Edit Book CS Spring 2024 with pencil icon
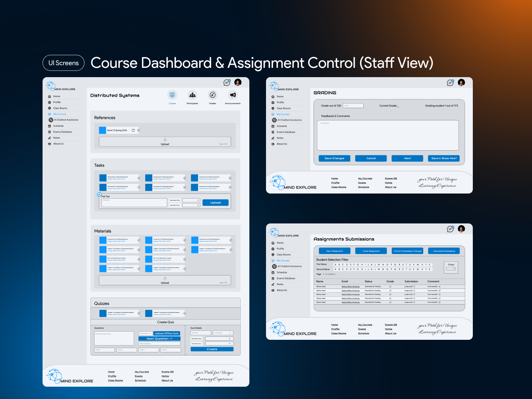The height and width of the screenshot is (399, 532). pyautogui.click(x=139, y=130)
